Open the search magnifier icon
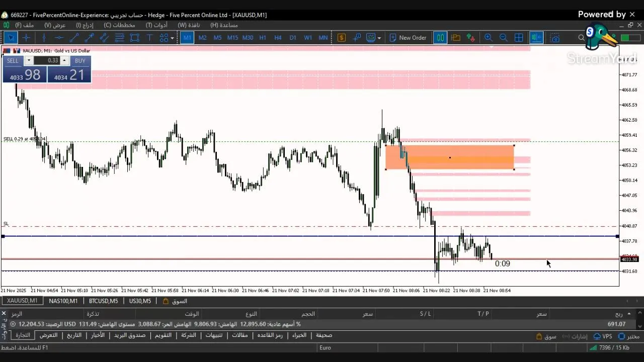The width and height of the screenshot is (644, 362). click(x=582, y=38)
